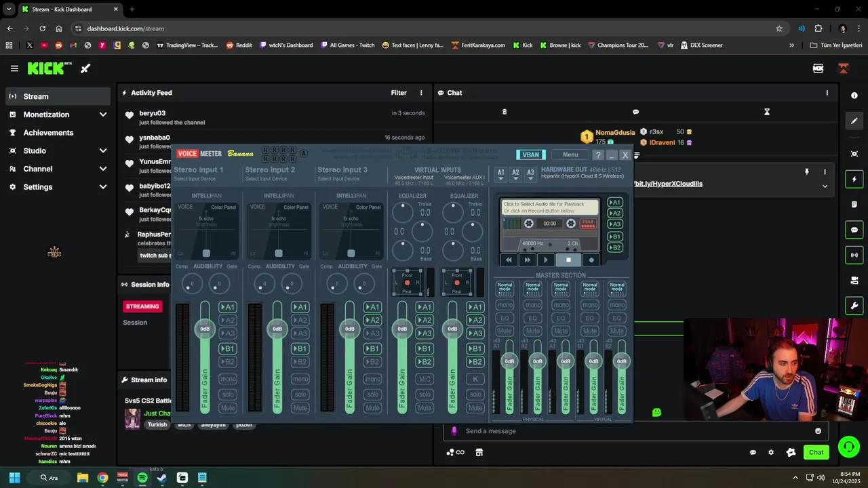Open Reddit bookmark in bookmarks bar

[239, 45]
